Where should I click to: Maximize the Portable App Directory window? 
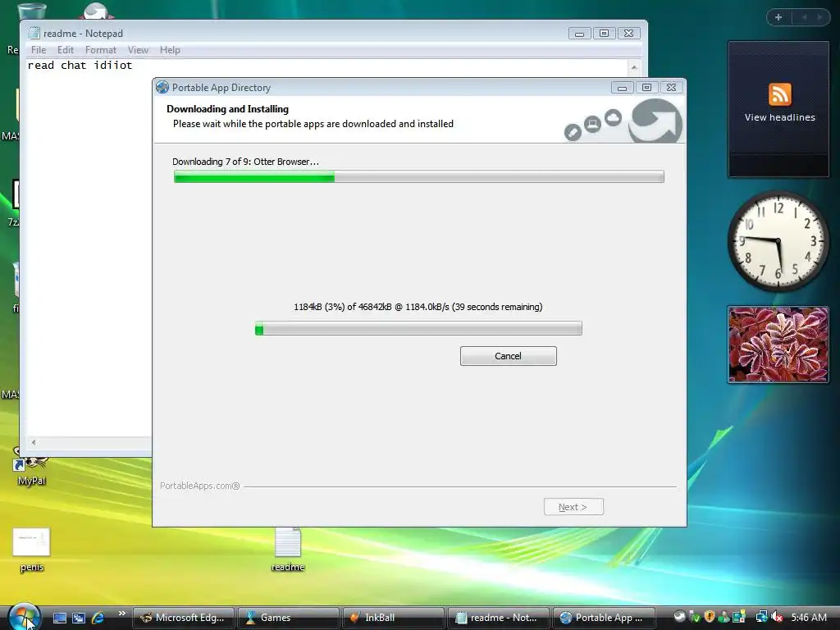coord(646,87)
